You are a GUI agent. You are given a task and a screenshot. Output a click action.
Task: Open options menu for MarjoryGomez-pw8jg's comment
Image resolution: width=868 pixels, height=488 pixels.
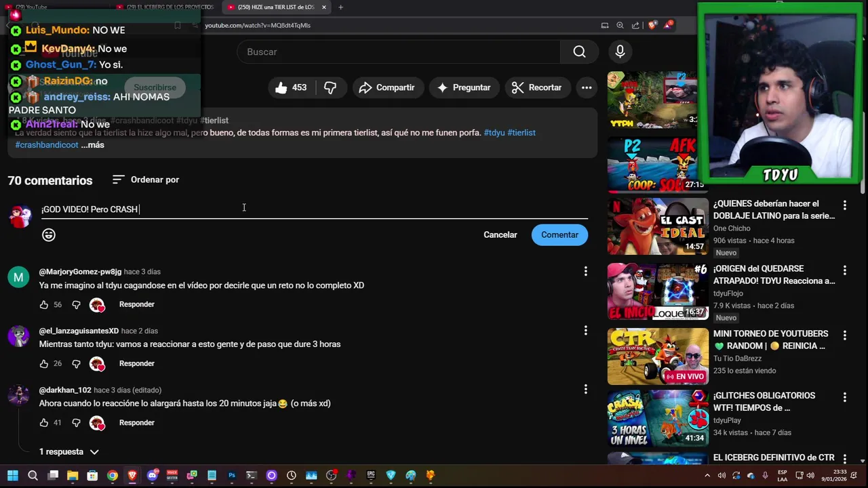pos(586,272)
